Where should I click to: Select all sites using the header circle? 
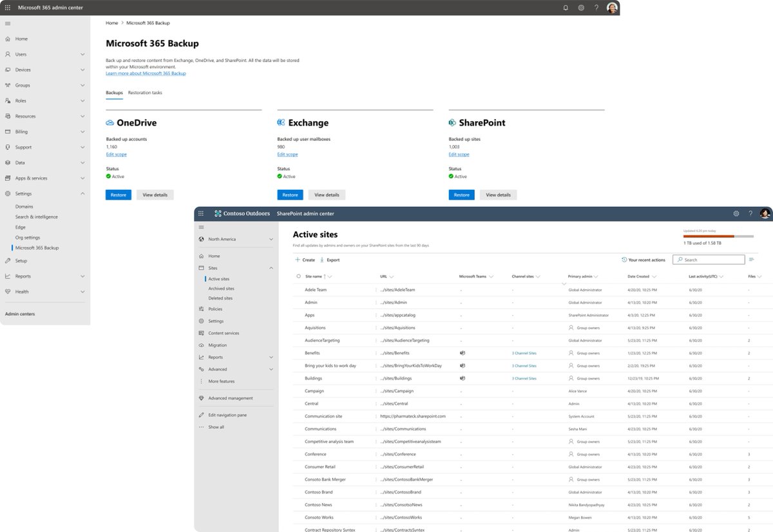coord(298,276)
